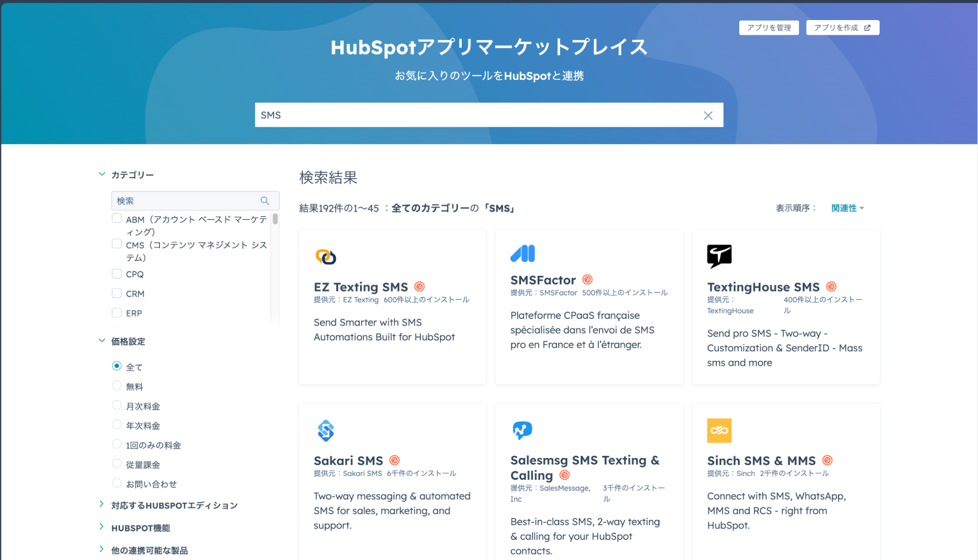Click the category search magnifier icon
This screenshot has height=560, width=978.
pos(265,201)
